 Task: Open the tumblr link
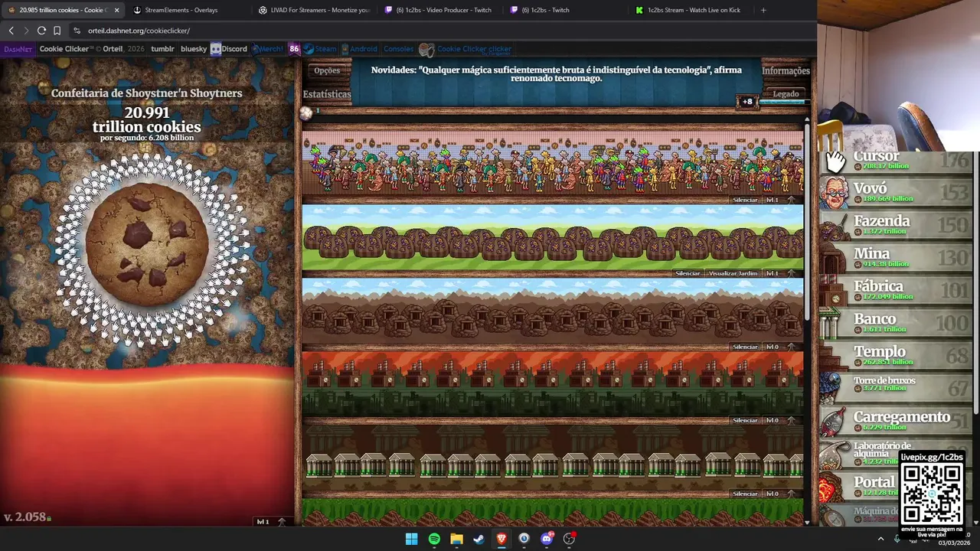(x=162, y=49)
